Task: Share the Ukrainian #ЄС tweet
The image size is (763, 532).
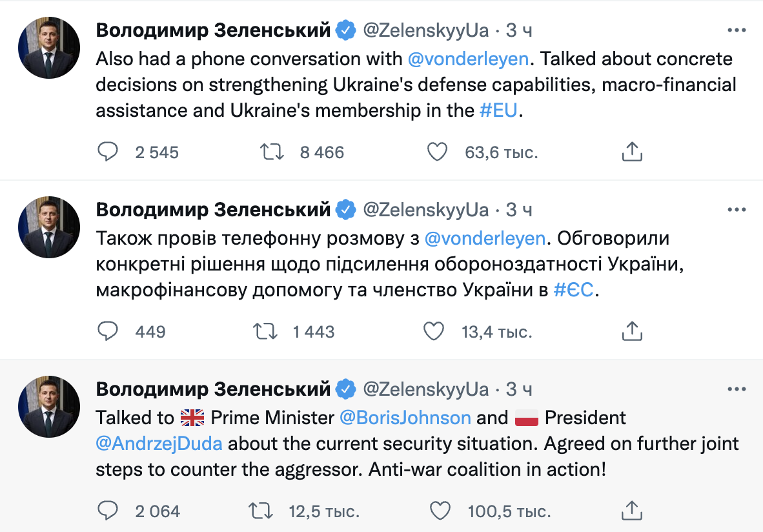Action: tap(632, 332)
